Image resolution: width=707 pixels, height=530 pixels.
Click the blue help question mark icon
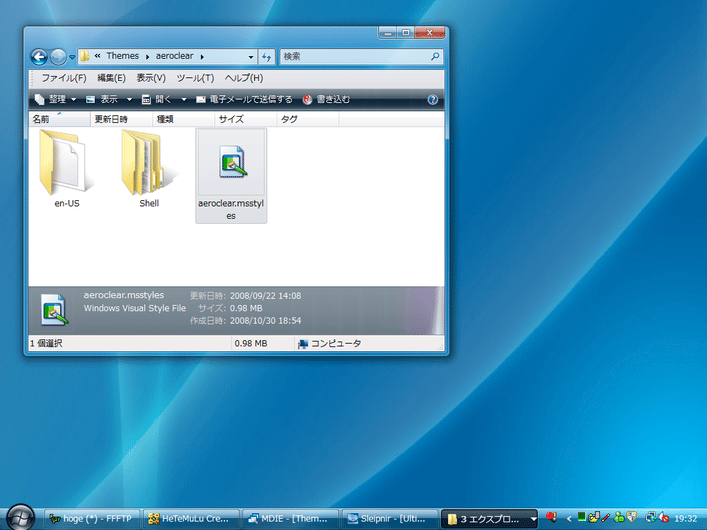(x=432, y=100)
